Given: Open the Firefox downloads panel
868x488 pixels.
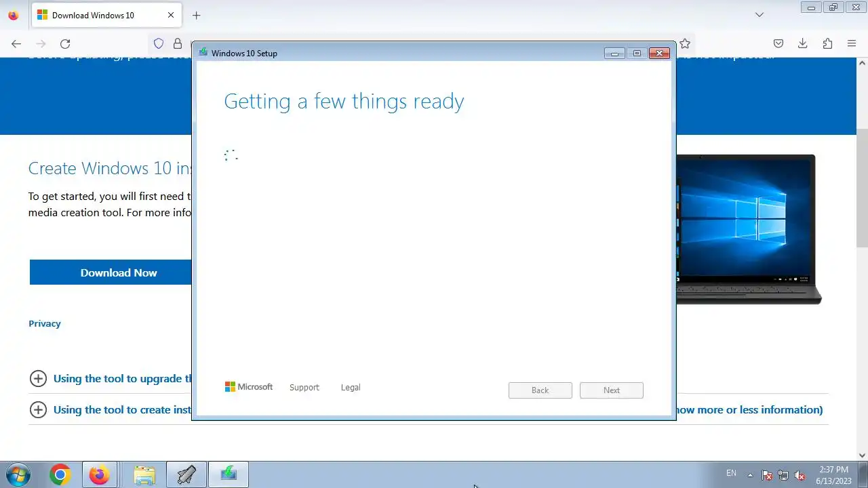Looking at the screenshot, I should coord(803,43).
